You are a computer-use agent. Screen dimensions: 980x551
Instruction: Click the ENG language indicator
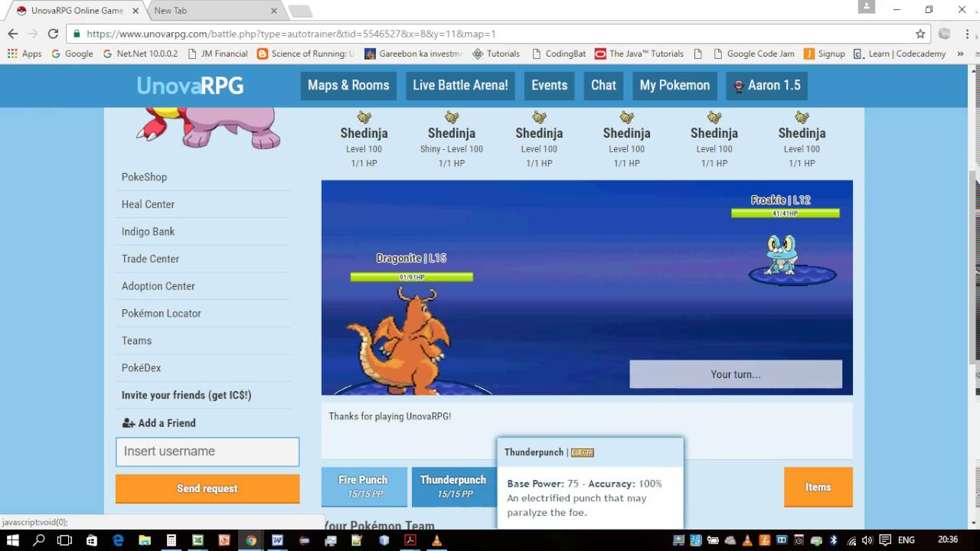coord(906,540)
